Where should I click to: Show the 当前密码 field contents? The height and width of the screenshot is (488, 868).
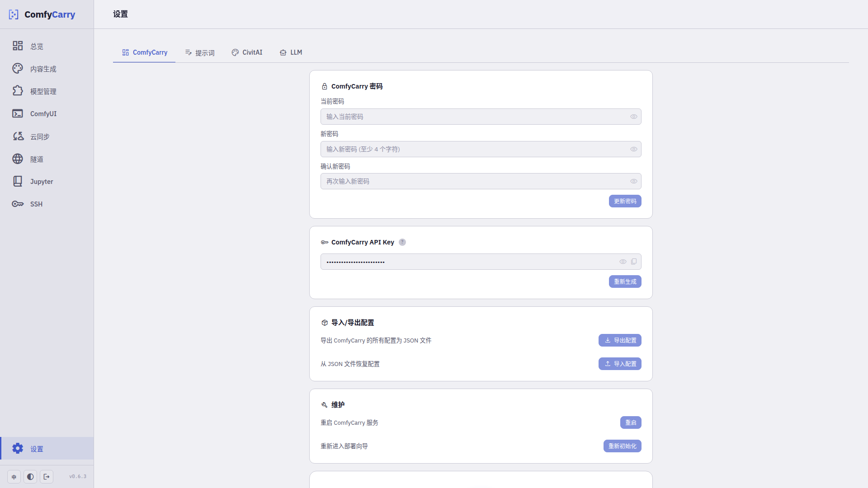634,117
